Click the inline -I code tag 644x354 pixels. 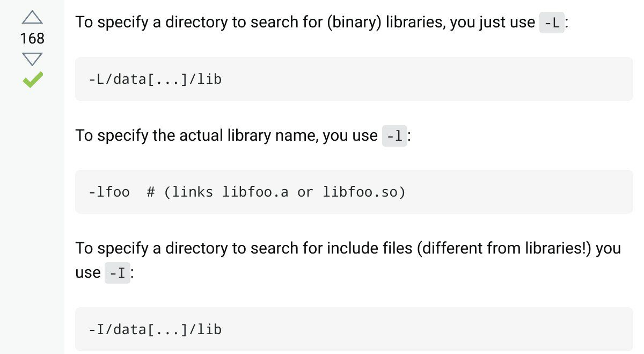[x=117, y=273]
